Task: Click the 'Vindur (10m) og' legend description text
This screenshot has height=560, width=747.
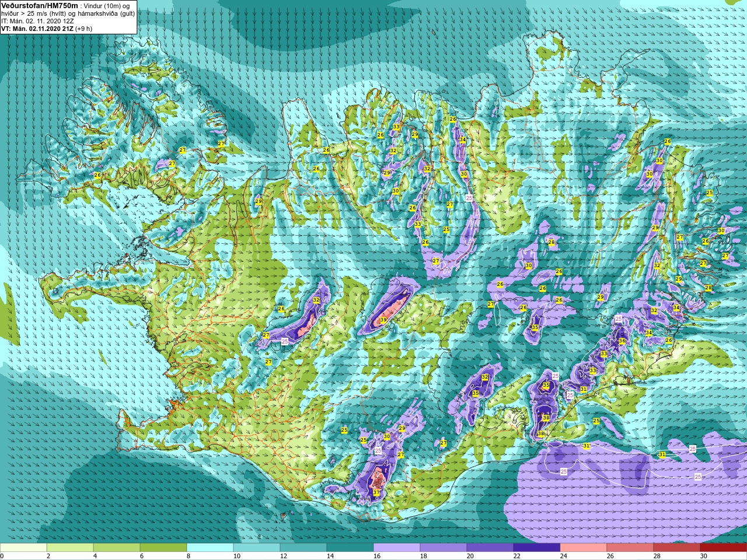Action: pyautogui.click(x=107, y=6)
